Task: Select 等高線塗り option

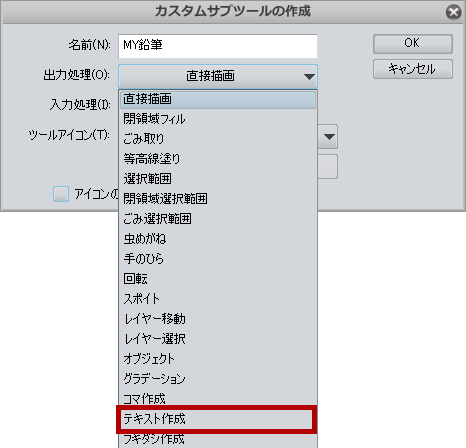Action: pyautogui.click(x=218, y=159)
